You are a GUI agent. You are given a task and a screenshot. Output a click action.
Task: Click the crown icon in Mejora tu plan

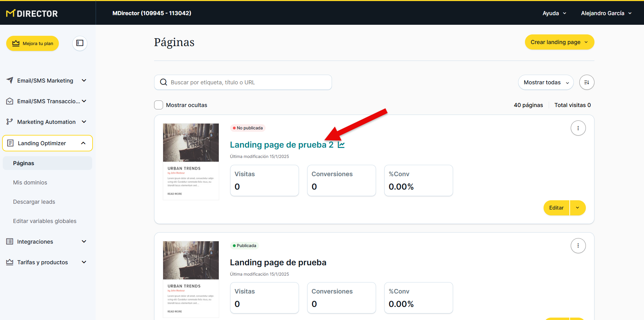(16, 43)
